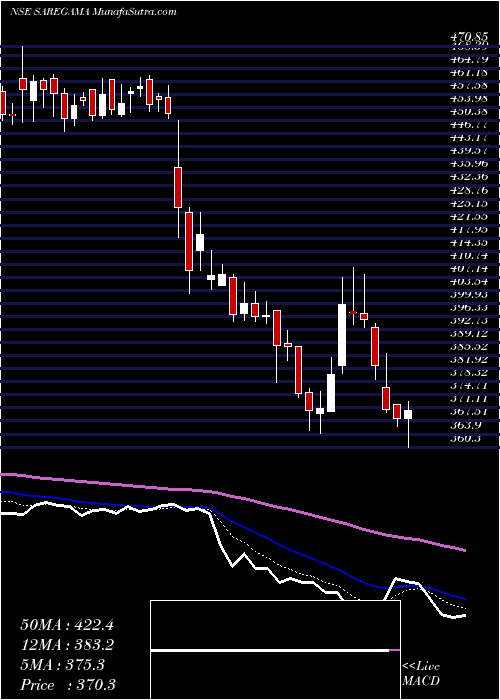Click the NSE SAREGAMA MunafaSutra.com chart title
Screen dimensions: 500x700
[x=93, y=12]
